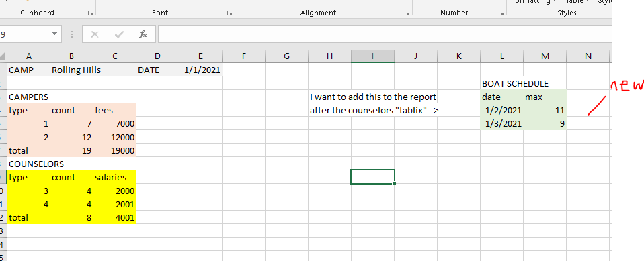Select the Rolling Hills cell
644x261 pixels.
(x=71, y=70)
